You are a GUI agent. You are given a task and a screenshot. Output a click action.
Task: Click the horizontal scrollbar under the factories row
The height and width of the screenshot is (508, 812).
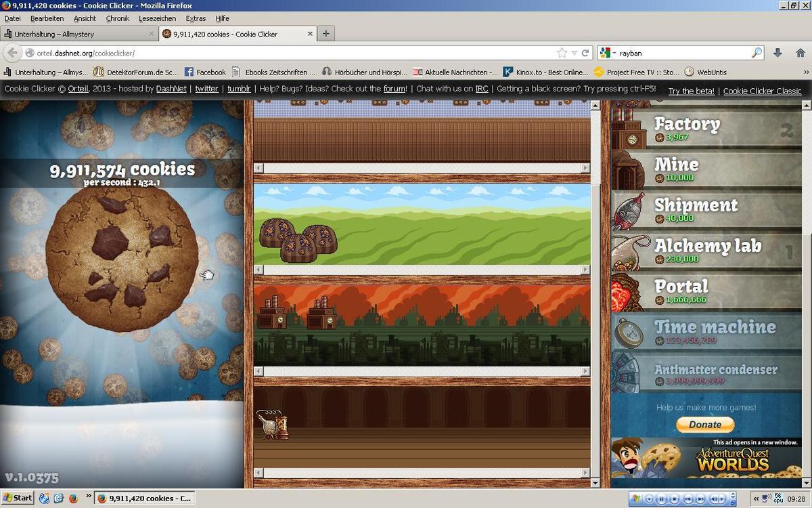pyautogui.click(x=422, y=371)
